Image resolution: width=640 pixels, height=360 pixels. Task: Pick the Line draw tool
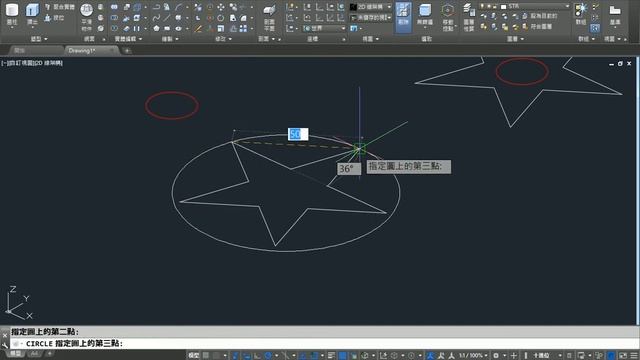[x=167, y=18]
